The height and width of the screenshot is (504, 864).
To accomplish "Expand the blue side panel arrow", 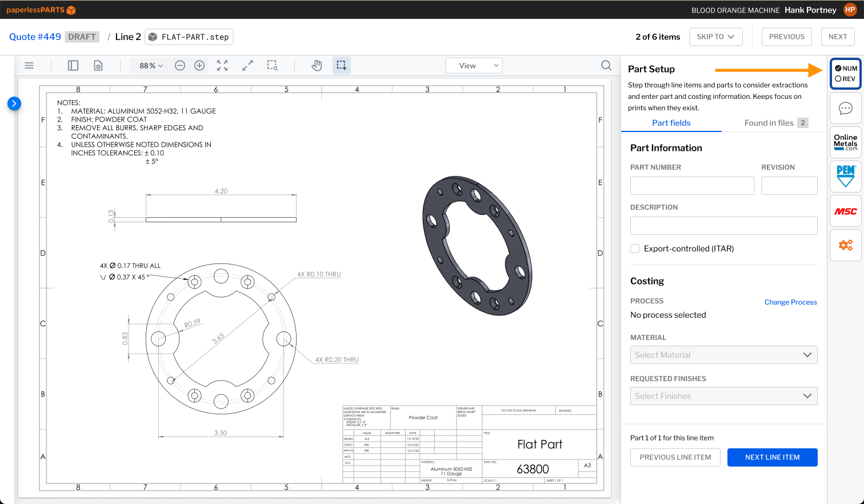I will pos(14,103).
